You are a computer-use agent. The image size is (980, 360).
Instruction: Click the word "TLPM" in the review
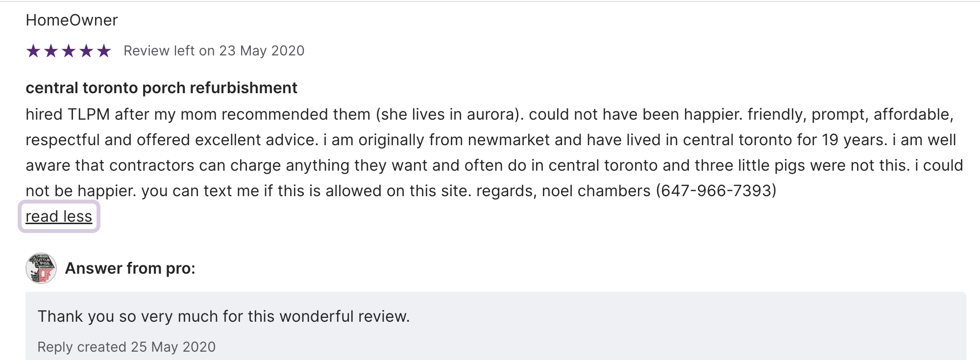coord(88,114)
